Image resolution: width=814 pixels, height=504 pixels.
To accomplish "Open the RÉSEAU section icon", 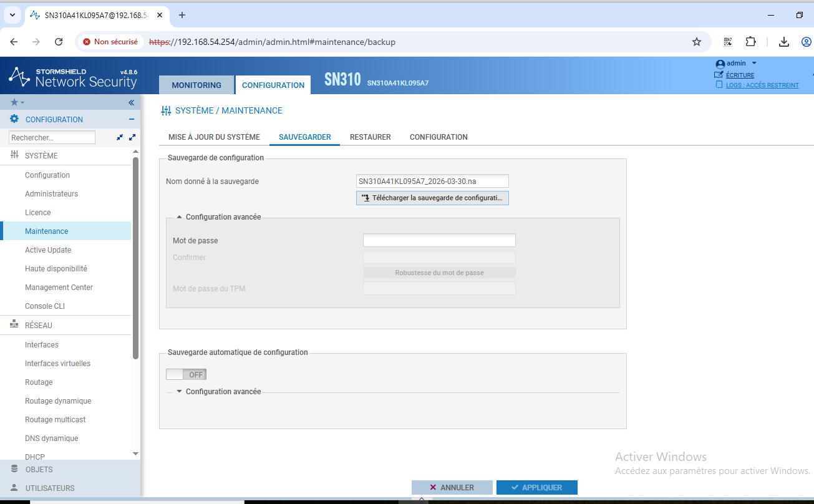I will [x=14, y=324].
